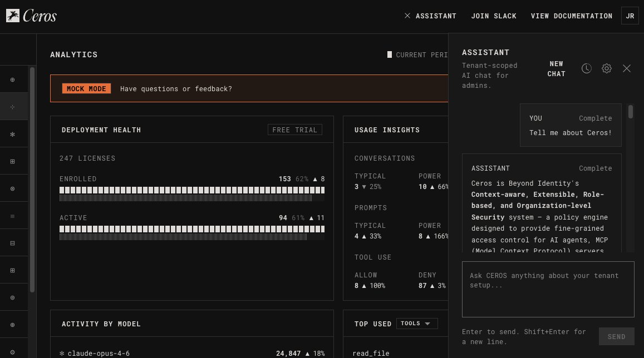Click the '24,847' activity value
The height and width of the screenshot is (358, 644).
(x=288, y=354)
